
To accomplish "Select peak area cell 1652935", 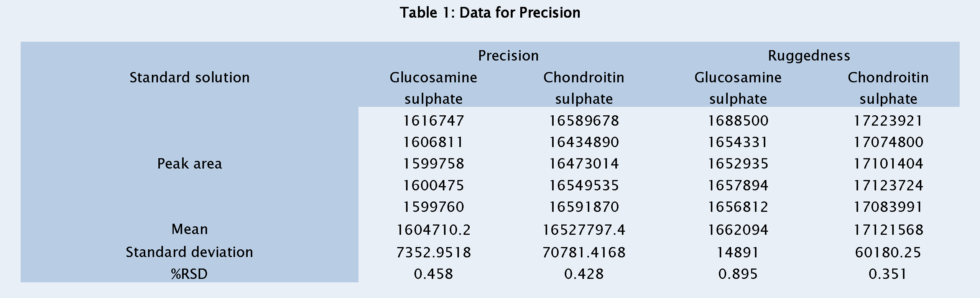I will tap(738, 164).
